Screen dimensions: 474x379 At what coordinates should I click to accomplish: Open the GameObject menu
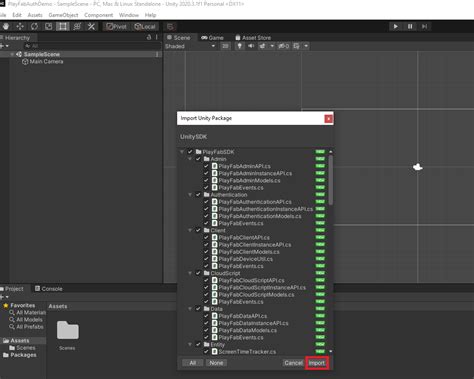pyautogui.click(x=63, y=15)
